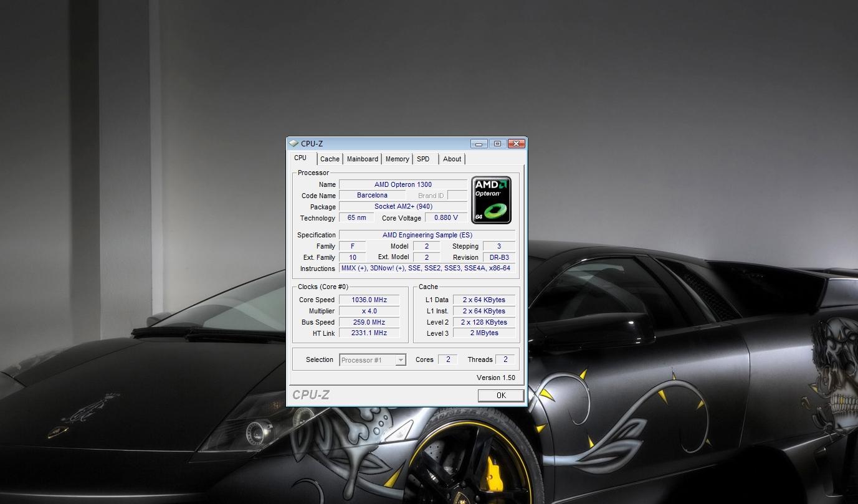Click the CPU-Z logo text at bottom
Viewport: 858px width, 504px height.
tap(311, 395)
